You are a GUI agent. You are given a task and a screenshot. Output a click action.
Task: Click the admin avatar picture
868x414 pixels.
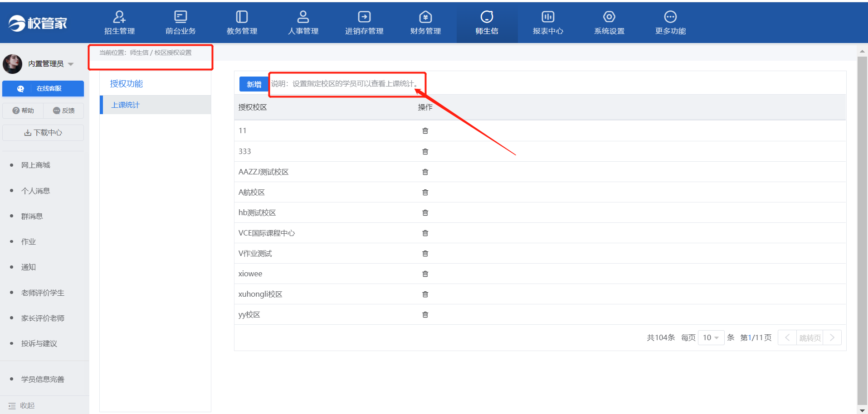point(12,64)
